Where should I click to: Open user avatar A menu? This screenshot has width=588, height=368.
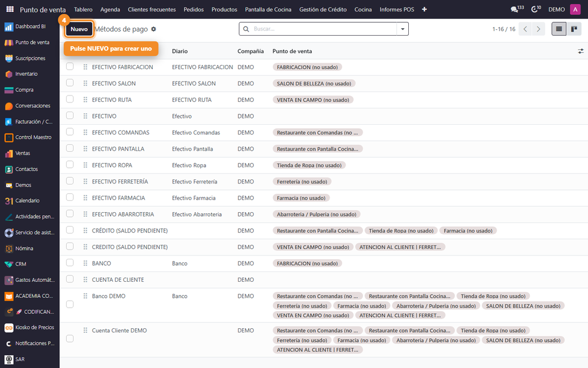click(x=575, y=9)
